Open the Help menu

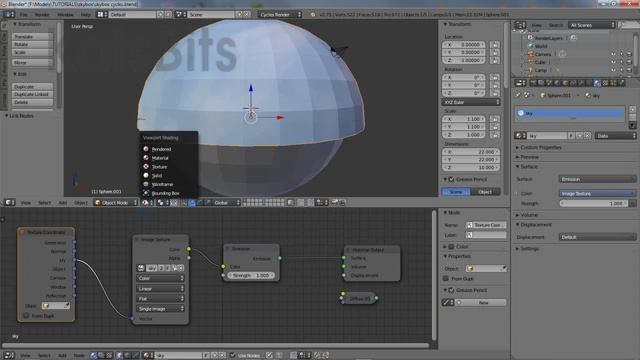pos(85,14)
